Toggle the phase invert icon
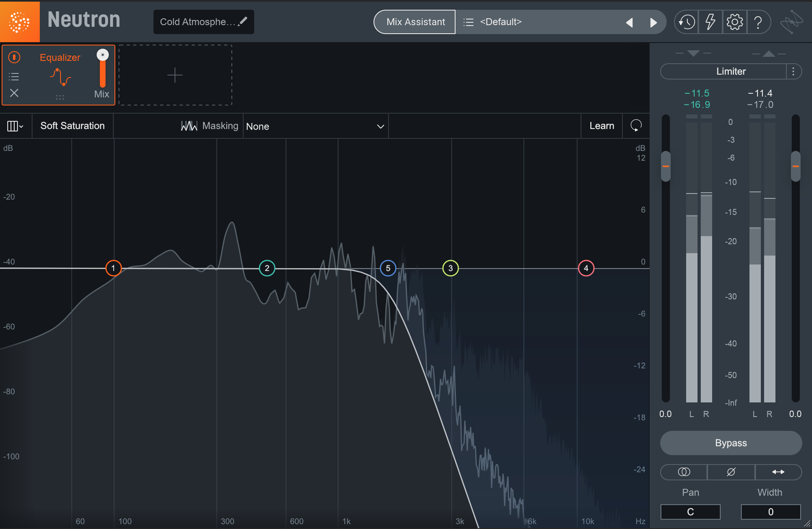812x529 pixels. (x=729, y=471)
